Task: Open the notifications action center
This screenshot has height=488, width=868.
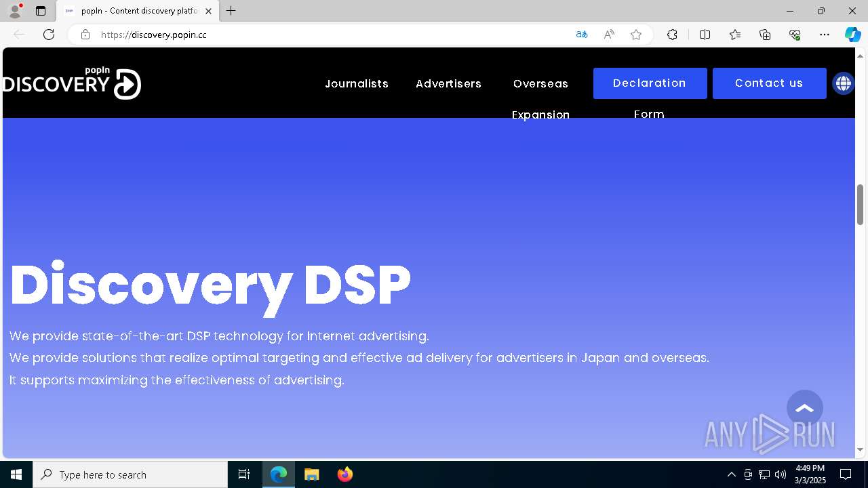Action: [846, 474]
